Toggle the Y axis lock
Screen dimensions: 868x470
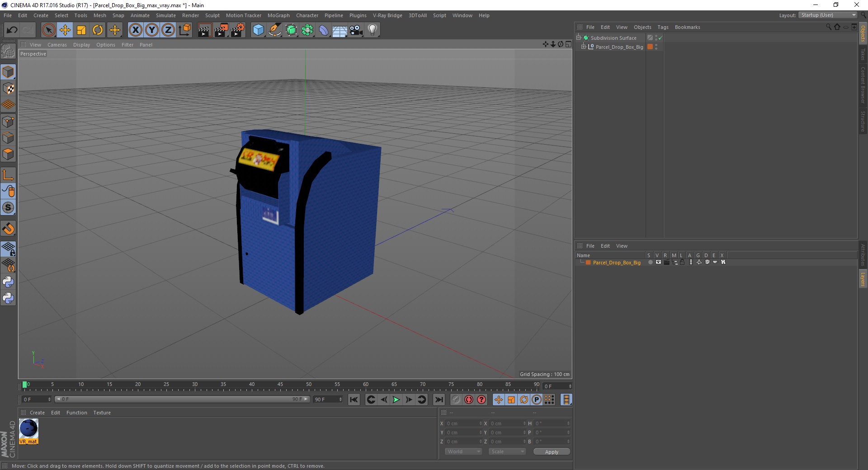152,30
